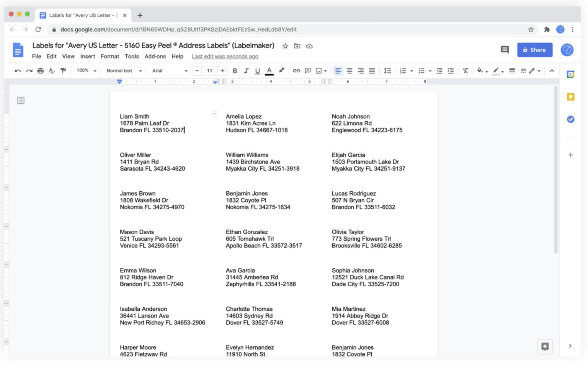Screen dimensions: 588x370
Task: Open the text color picker
Action: [269, 71]
